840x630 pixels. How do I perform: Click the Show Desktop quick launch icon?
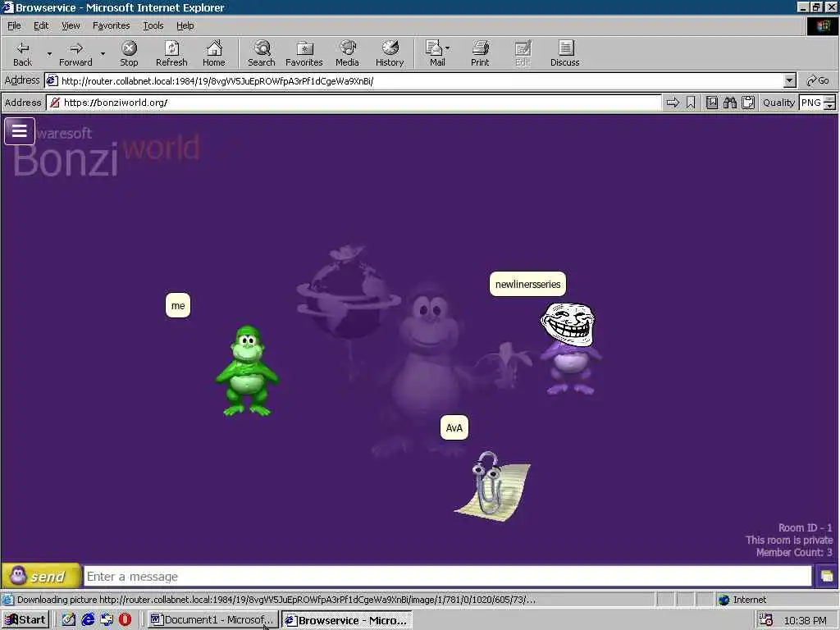(x=69, y=620)
